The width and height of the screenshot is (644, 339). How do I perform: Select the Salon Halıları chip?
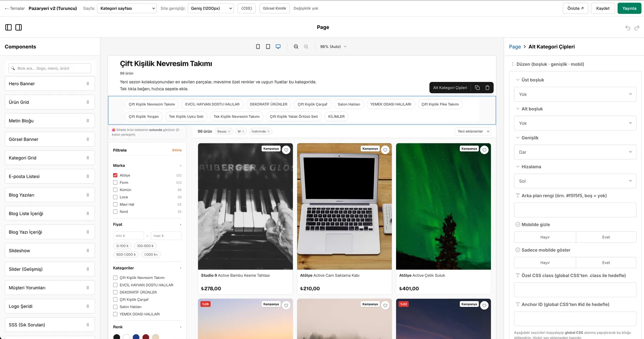pos(349,104)
